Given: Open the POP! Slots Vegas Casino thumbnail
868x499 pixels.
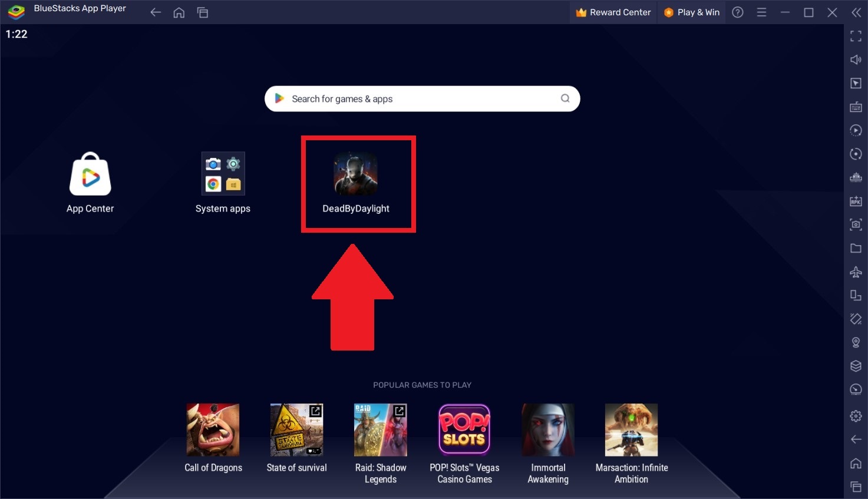Looking at the screenshot, I should click(x=464, y=430).
